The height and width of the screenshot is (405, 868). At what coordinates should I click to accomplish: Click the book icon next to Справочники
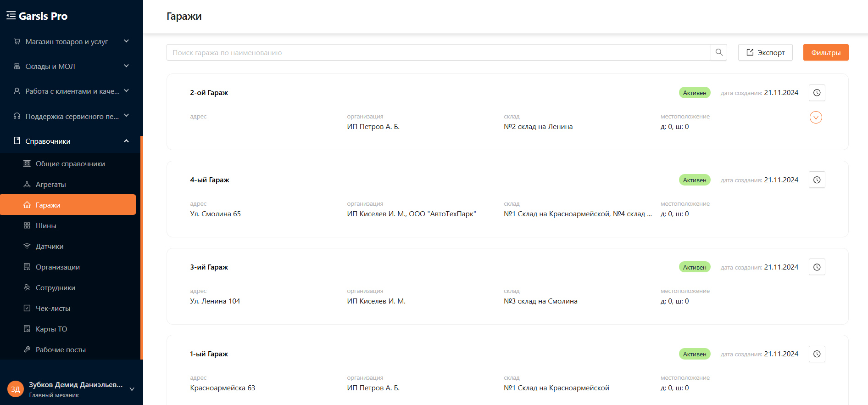(x=17, y=141)
